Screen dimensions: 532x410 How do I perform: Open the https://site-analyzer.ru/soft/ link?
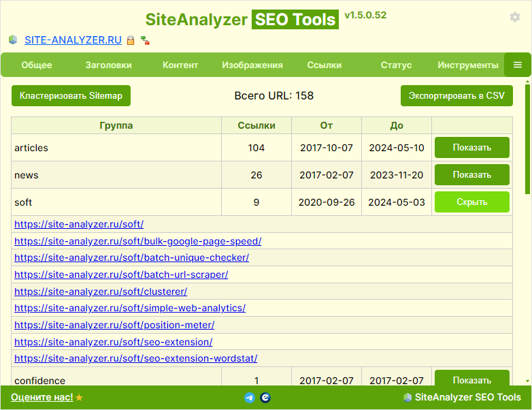[79, 224]
